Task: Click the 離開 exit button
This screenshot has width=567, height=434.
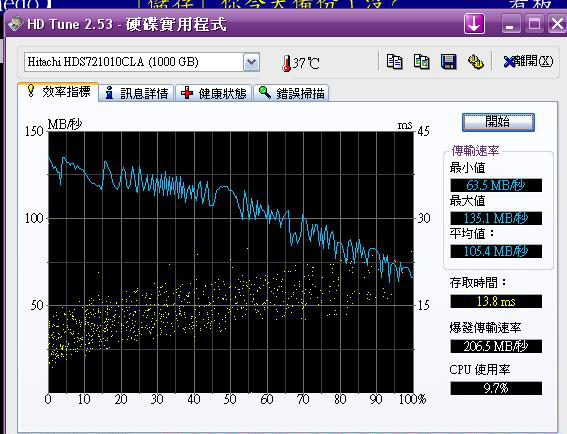Action: pos(528,61)
